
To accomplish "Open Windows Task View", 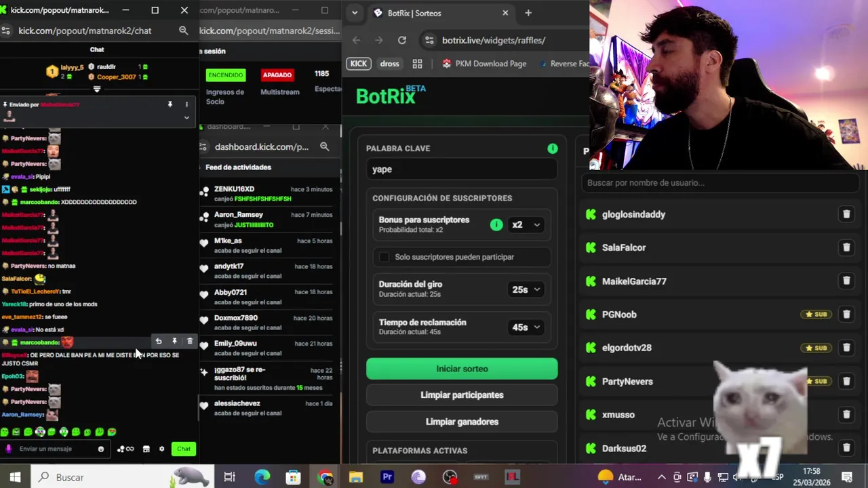I will 229,477.
